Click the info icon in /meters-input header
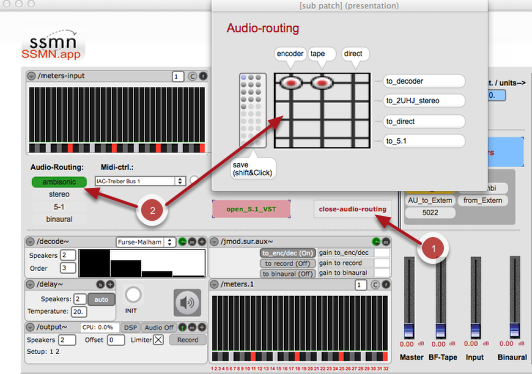 [203, 76]
